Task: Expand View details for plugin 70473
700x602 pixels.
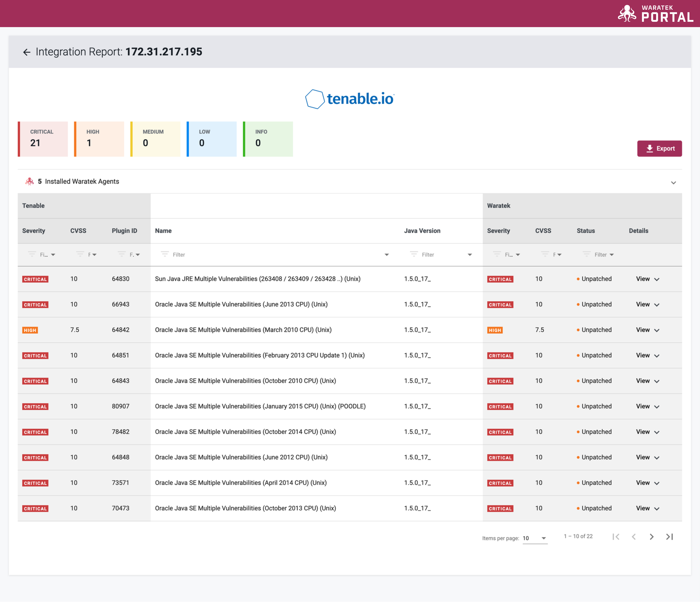Action: 648,508
